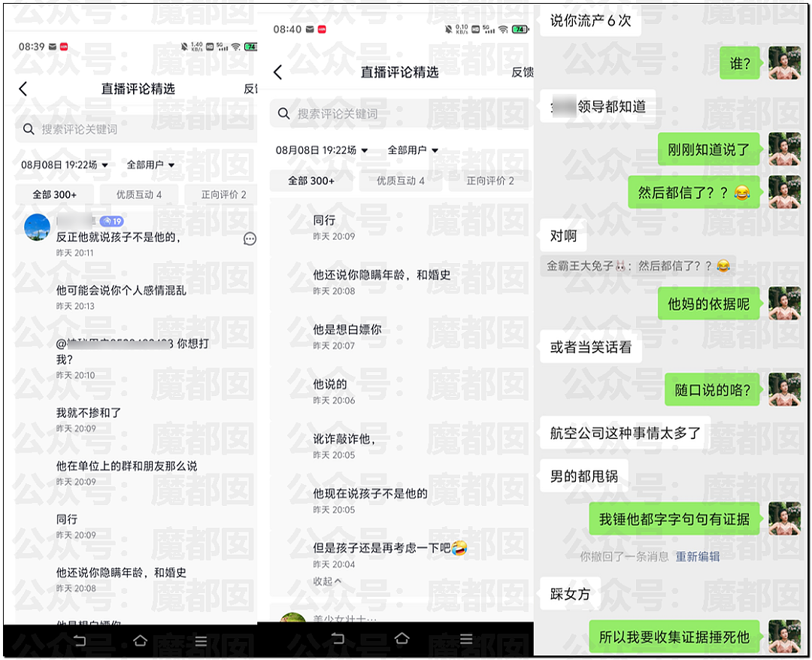
Task: Open session dropdown 08月08日 19:22场 in middle screen
Action: [322, 150]
